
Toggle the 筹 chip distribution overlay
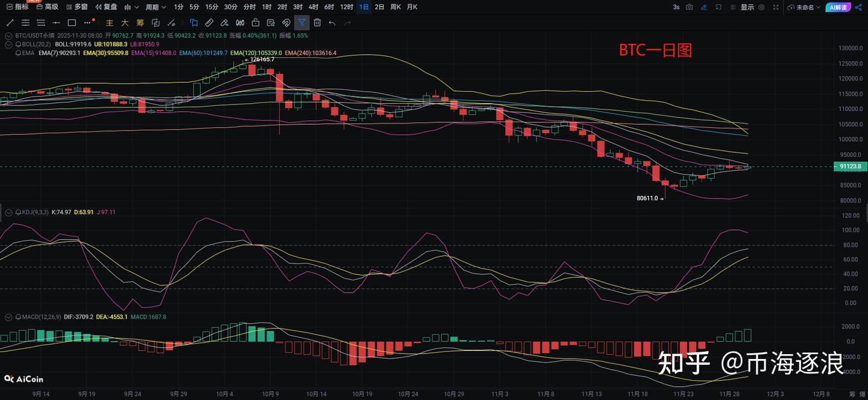(x=140, y=22)
